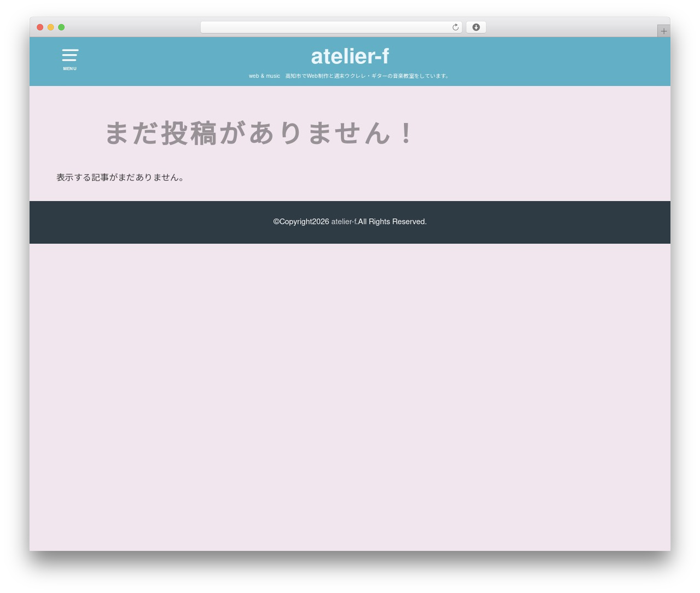Minimize window with yellow button
The width and height of the screenshot is (700, 593).
pyautogui.click(x=51, y=27)
